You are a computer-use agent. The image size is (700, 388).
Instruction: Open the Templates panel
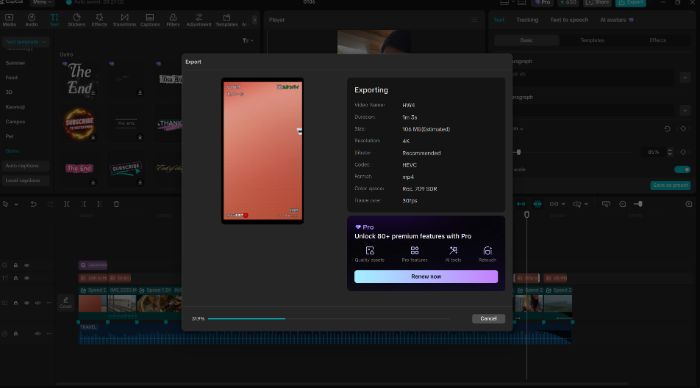(x=227, y=20)
